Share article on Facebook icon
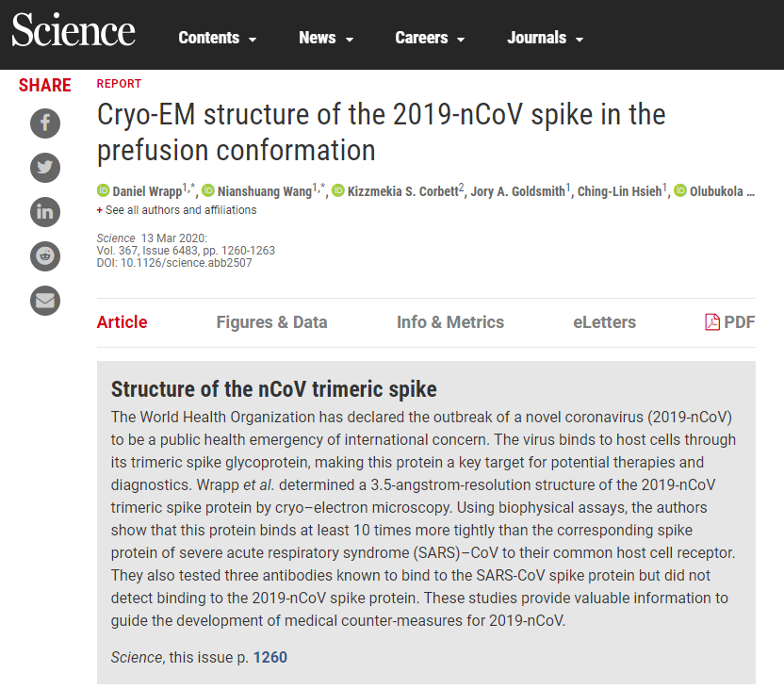The image size is (784, 689). click(x=45, y=123)
